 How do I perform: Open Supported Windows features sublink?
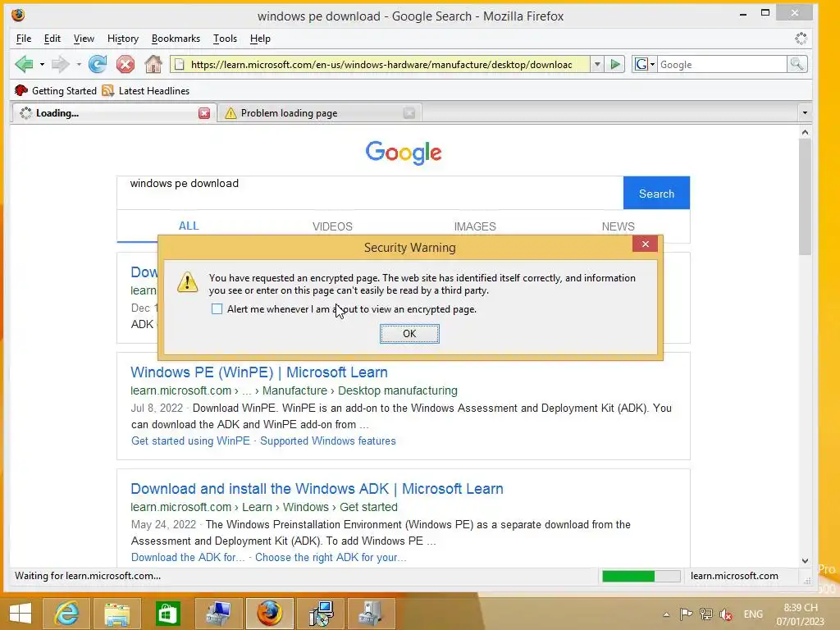point(328,441)
